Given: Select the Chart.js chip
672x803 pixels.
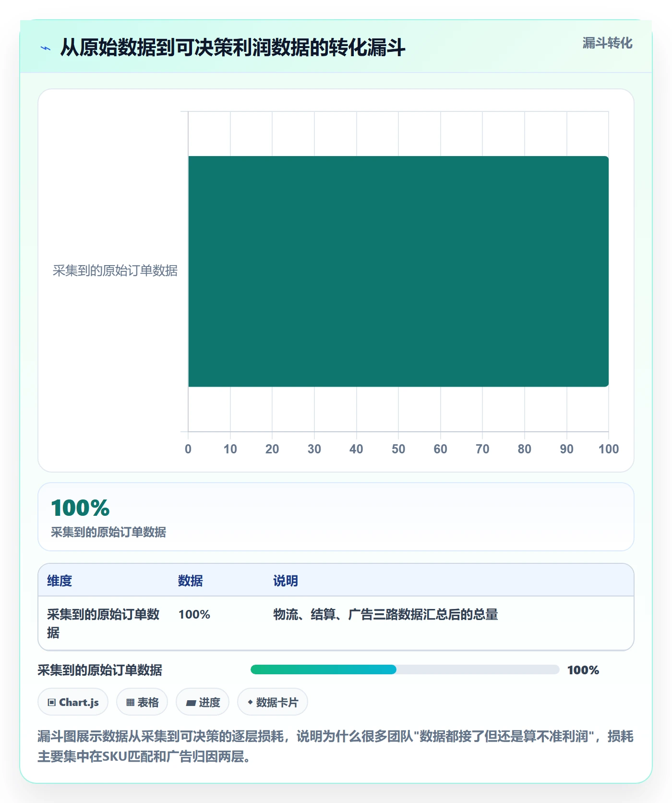Looking at the screenshot, I should coord(73,702).
